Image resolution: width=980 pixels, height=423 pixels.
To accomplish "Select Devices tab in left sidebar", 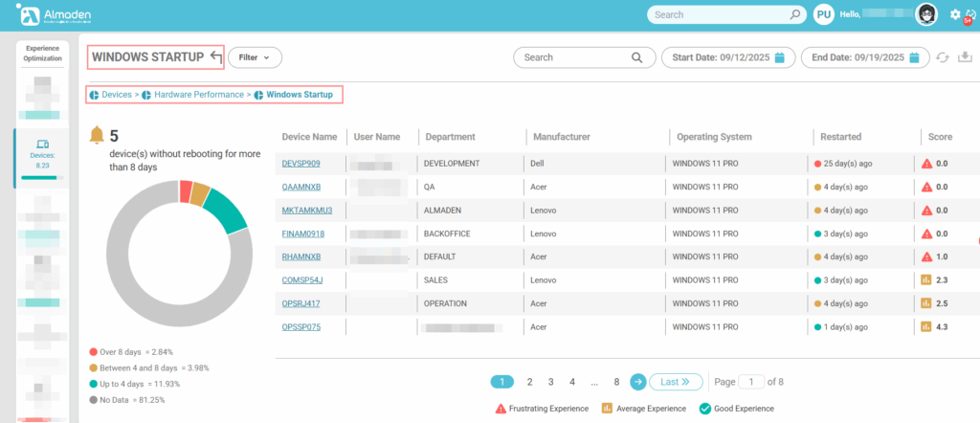I will (42, 153).
